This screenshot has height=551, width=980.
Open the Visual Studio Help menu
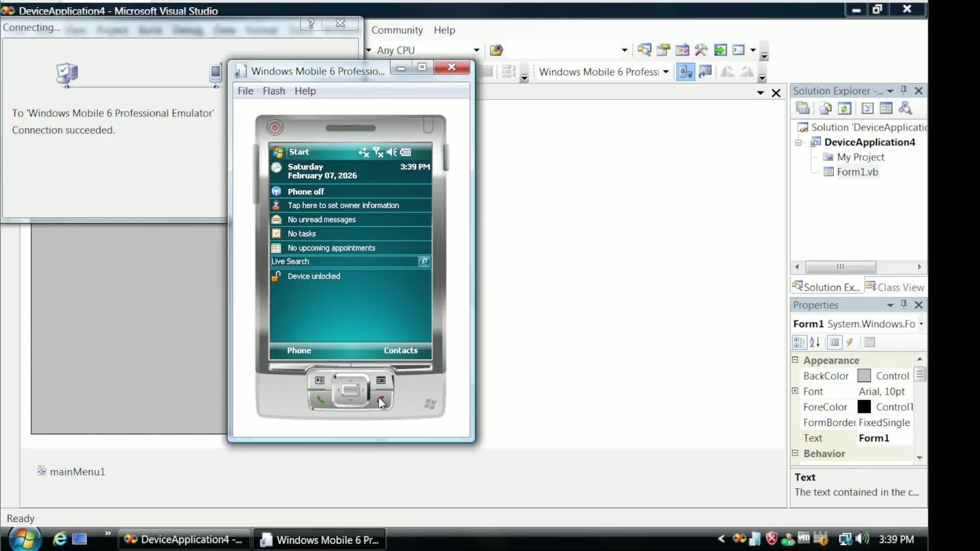click(445, 30)
